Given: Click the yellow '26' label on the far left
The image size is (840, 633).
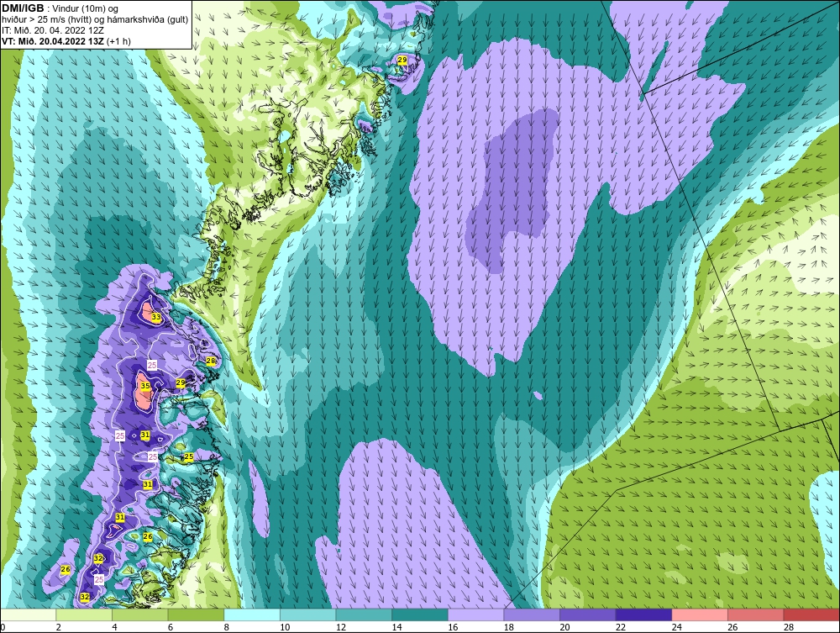Looking at the screenshot, I should [66, 569].
